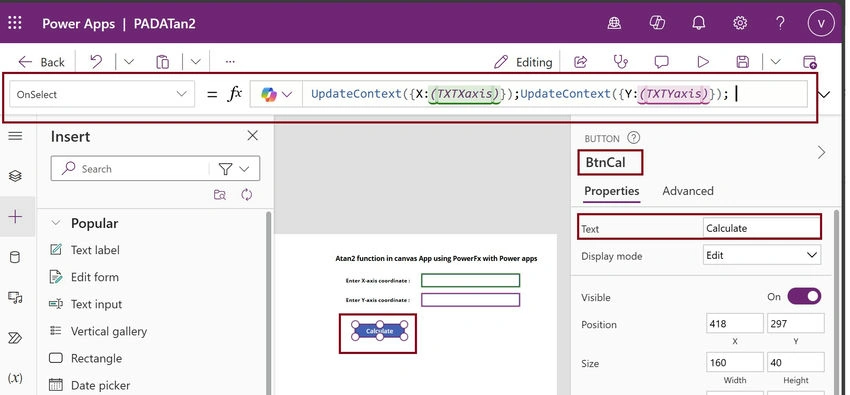The image size is (850, 395).
Task: Preview the app with play icon
Action: (703, 62)
